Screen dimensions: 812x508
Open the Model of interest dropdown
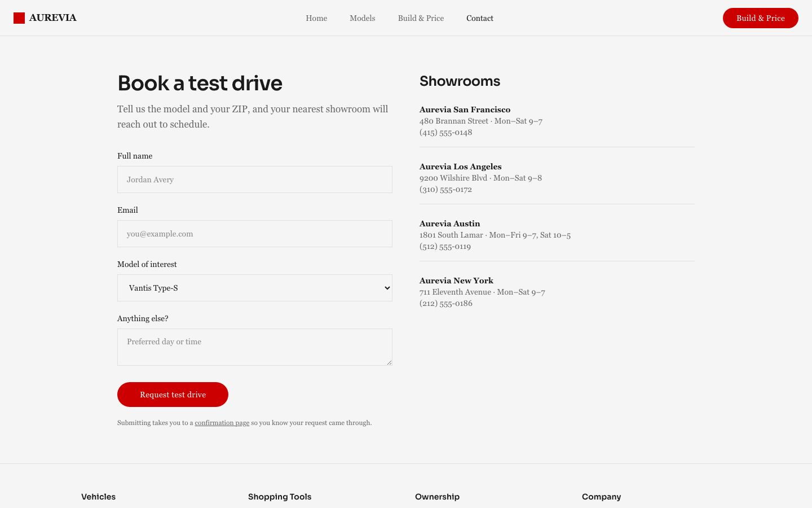[x=255, y=288]
